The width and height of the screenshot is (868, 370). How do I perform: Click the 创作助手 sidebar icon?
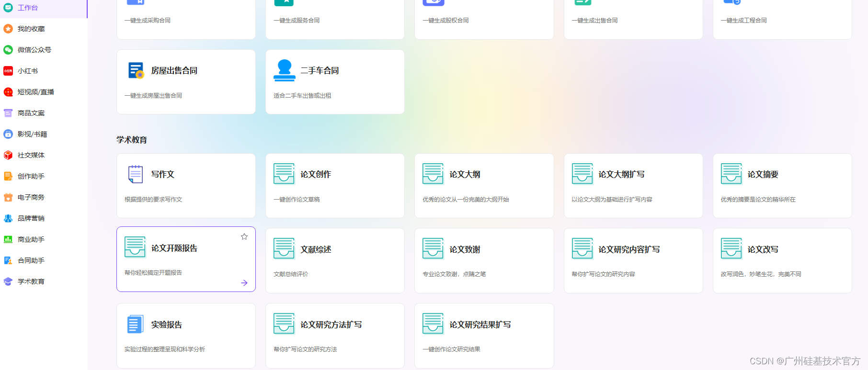point(8,176)
